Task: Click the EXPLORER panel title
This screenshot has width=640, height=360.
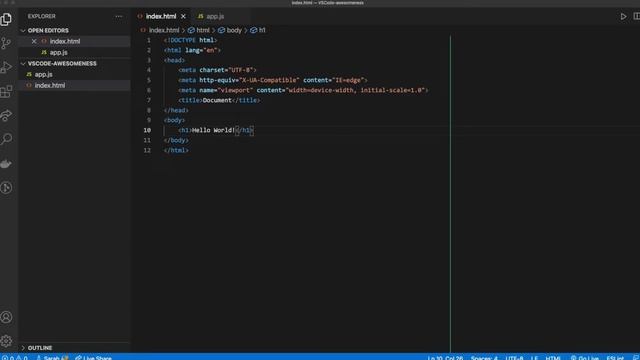Action: click(x=42, y=16)
